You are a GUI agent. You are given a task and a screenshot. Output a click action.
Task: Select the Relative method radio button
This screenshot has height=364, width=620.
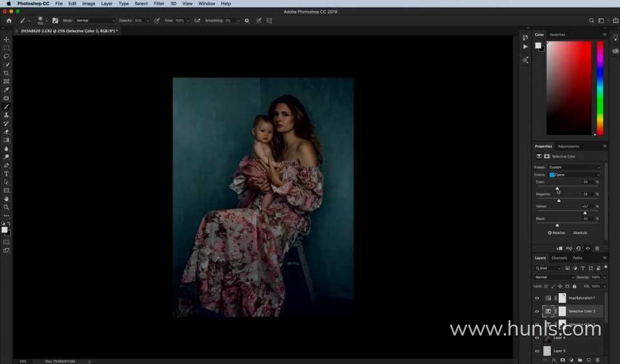tap(550, 233)
